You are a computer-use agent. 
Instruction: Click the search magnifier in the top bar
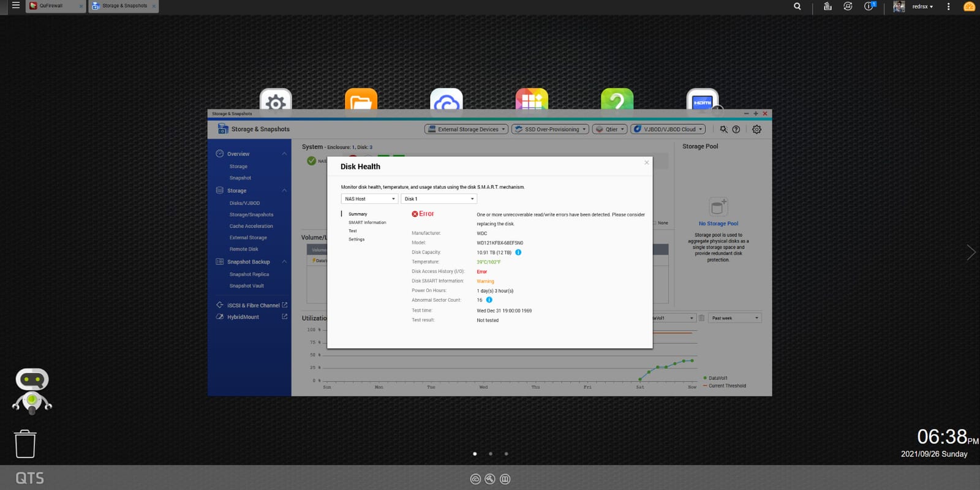click(x=797, y=6)
